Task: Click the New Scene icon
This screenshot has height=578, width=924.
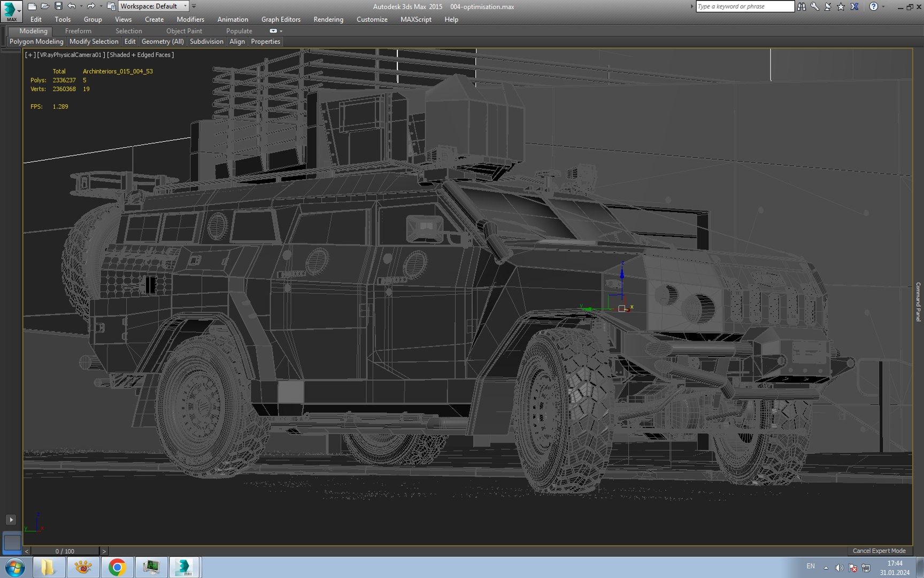Action: (x=32, y=6)
